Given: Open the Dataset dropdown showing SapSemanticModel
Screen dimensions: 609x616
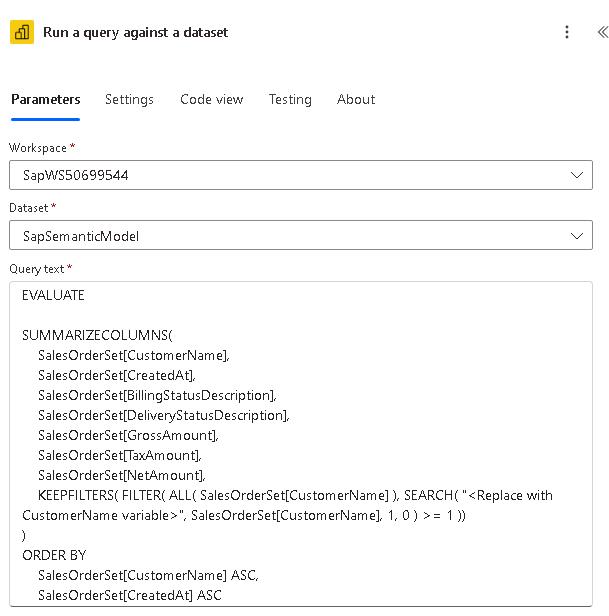Looking at the screenshot, I should pyautogui.click(x=290, y=236).
